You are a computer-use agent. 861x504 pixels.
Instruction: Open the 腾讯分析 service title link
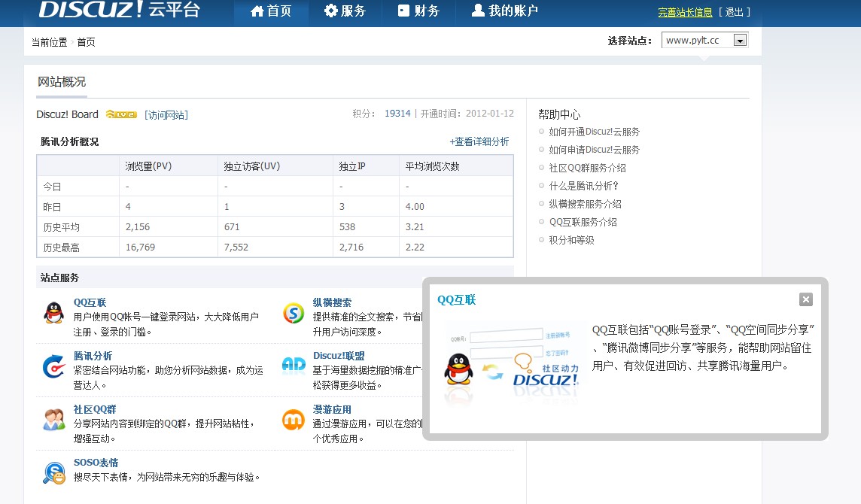pos(93,356)
